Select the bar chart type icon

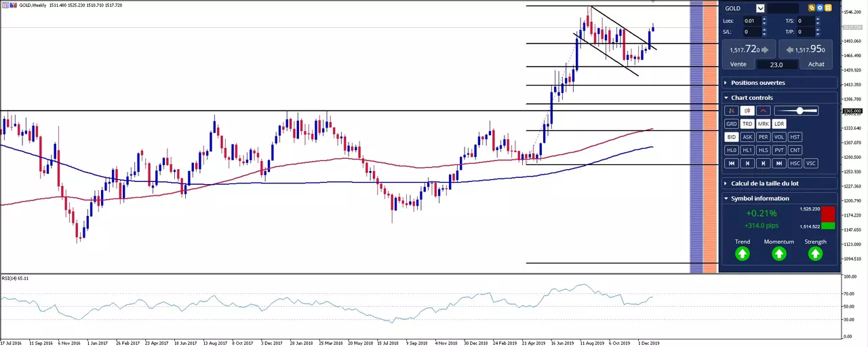pyautogui.click(x=732, y=111)
